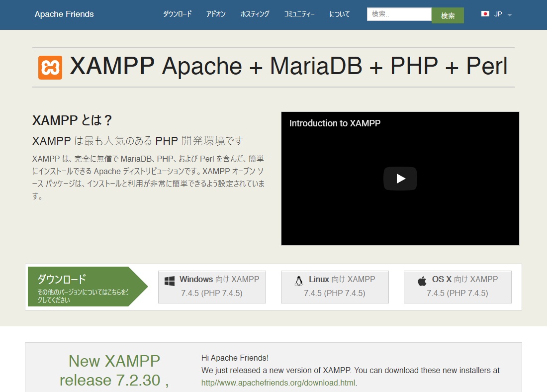
Task: Play the Introduction to XAMPP video
Action: pos(400,179)
